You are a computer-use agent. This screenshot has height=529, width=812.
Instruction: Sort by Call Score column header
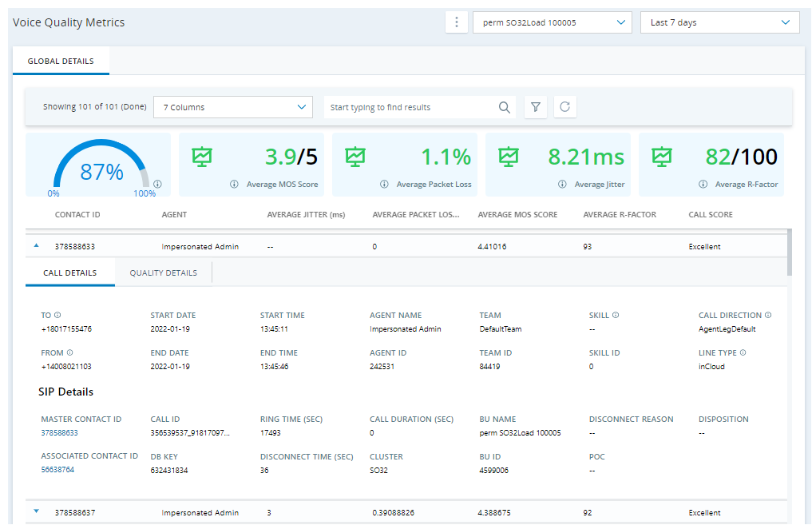pyautogui.click(x=711, y=214)
